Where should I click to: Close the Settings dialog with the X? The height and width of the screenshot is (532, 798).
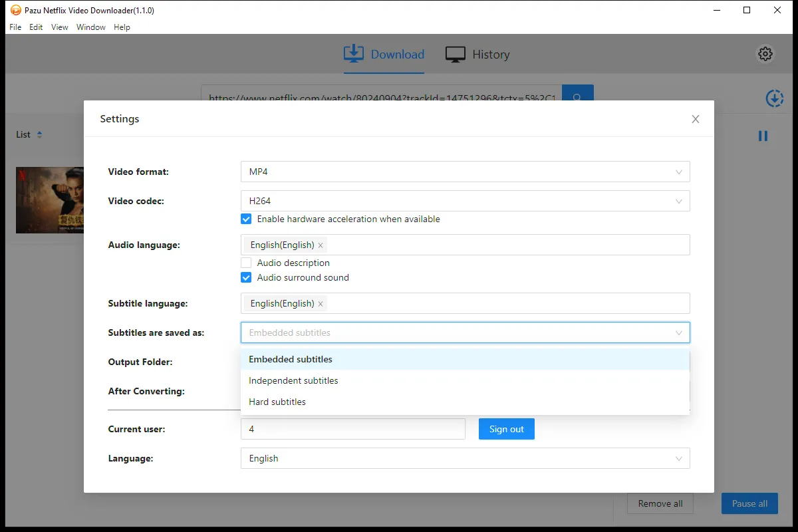coord(696,119)
